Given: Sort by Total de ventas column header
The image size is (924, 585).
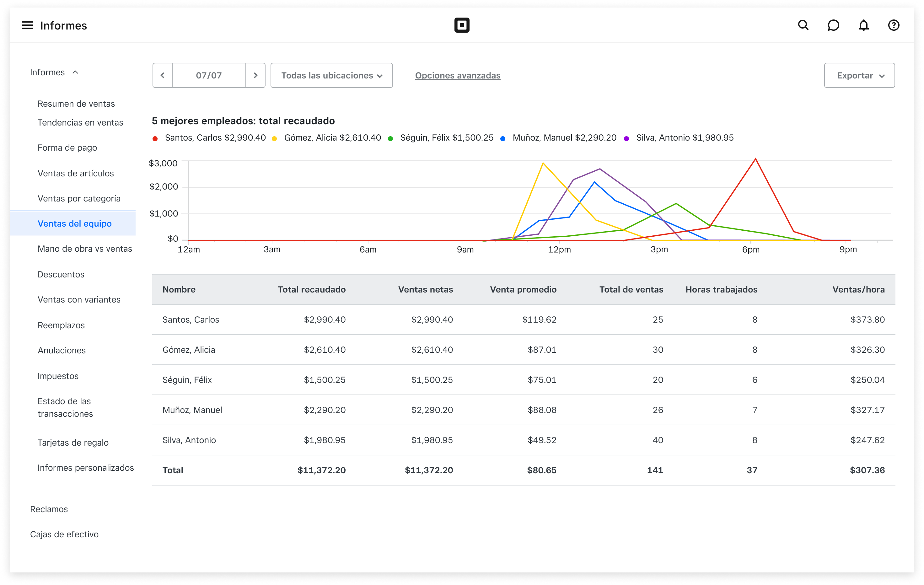Looking at the screenshot, I should click(x=631, y=289).
